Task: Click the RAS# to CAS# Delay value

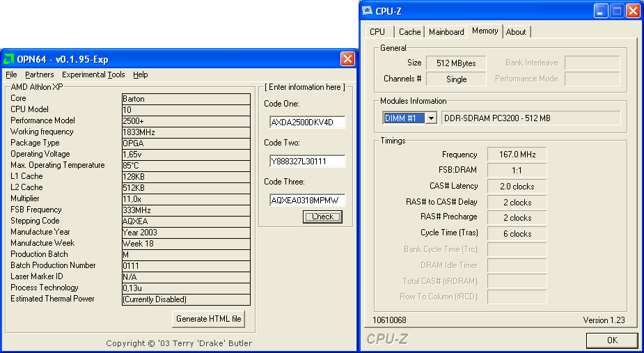Action: click(517, 202)
